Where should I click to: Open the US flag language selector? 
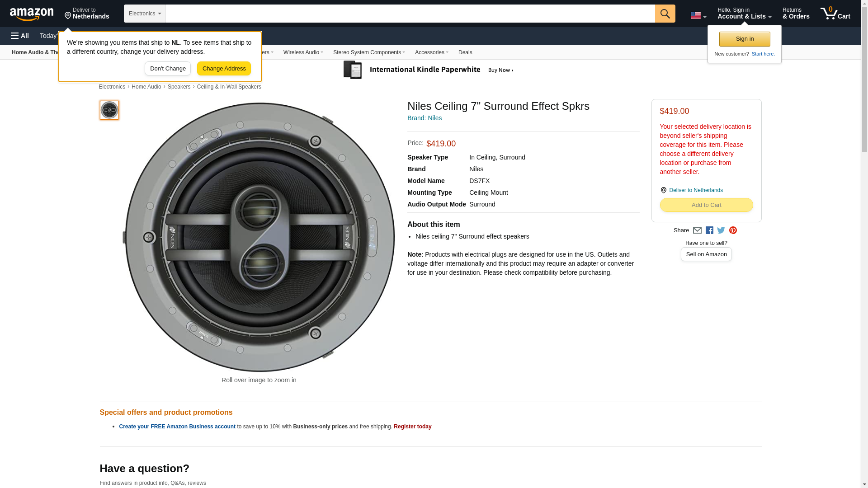pyautogui.click(x=698, y=15)
